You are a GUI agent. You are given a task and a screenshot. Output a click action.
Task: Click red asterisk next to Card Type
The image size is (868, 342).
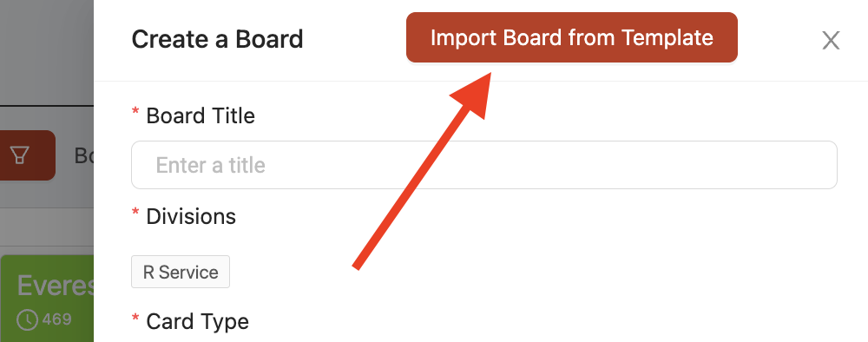(x=135, y=319)
